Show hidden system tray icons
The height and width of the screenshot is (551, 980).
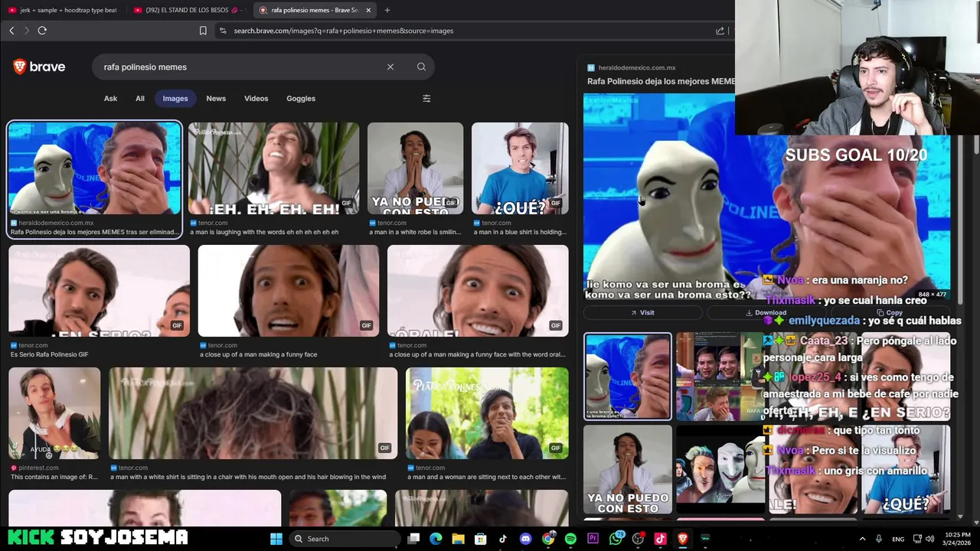click(862, 539)
